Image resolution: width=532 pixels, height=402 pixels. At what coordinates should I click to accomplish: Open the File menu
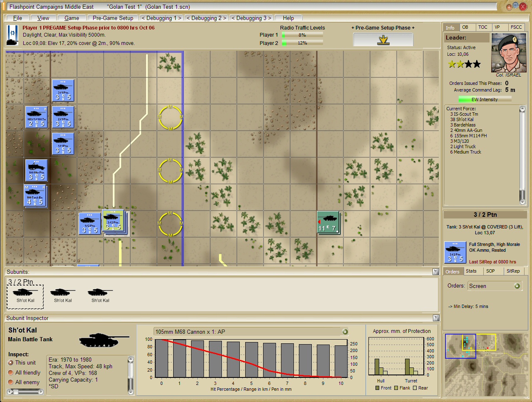pos(17,18)
